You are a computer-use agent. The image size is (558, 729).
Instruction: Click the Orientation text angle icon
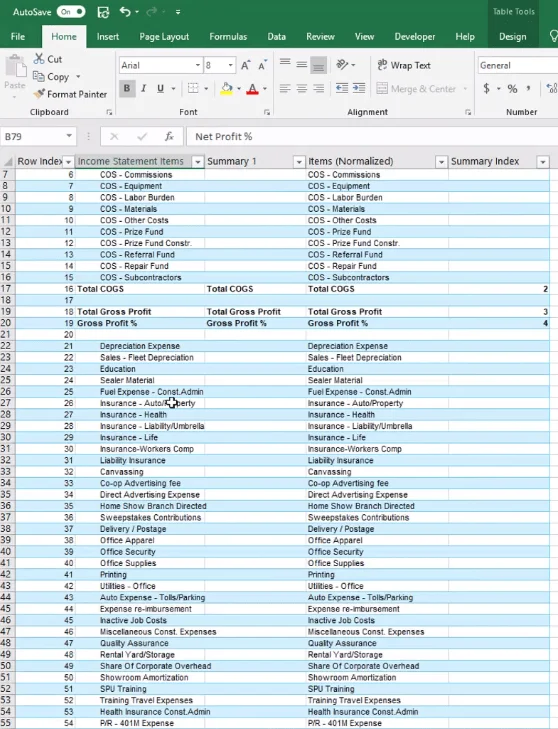[342, 65]
